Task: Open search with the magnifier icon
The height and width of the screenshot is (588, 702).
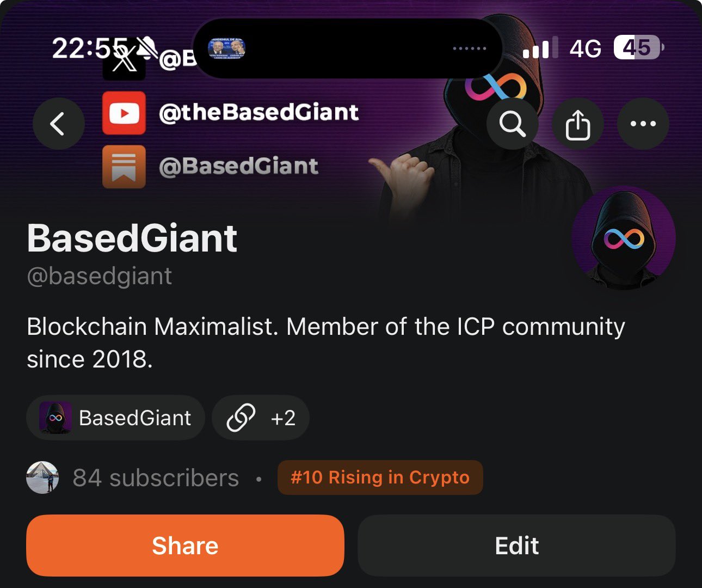Action: (513, 124)
